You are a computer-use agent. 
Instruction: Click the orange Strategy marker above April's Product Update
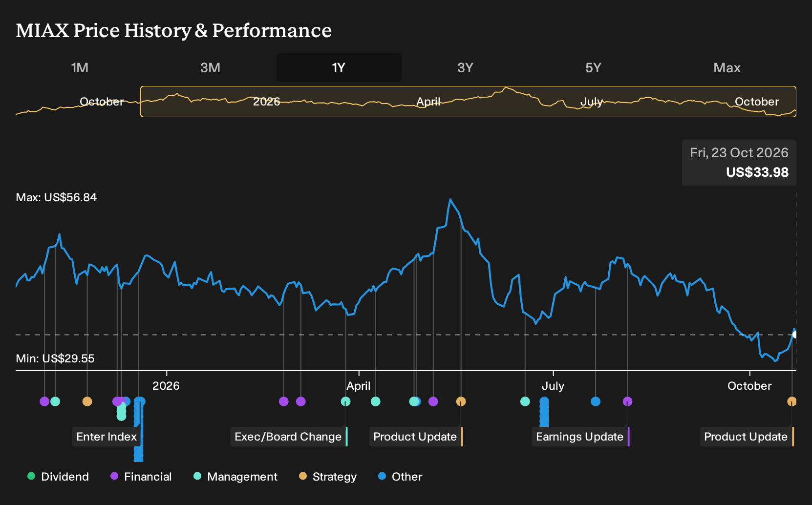coord(461,401)
